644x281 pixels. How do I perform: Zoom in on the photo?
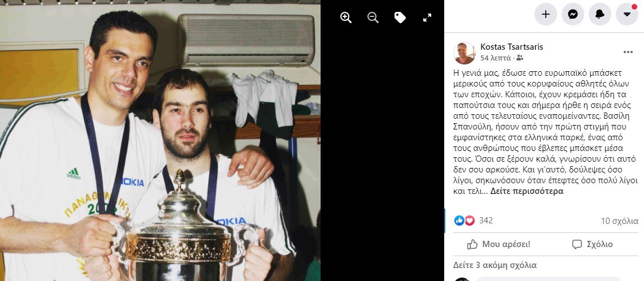346,18
